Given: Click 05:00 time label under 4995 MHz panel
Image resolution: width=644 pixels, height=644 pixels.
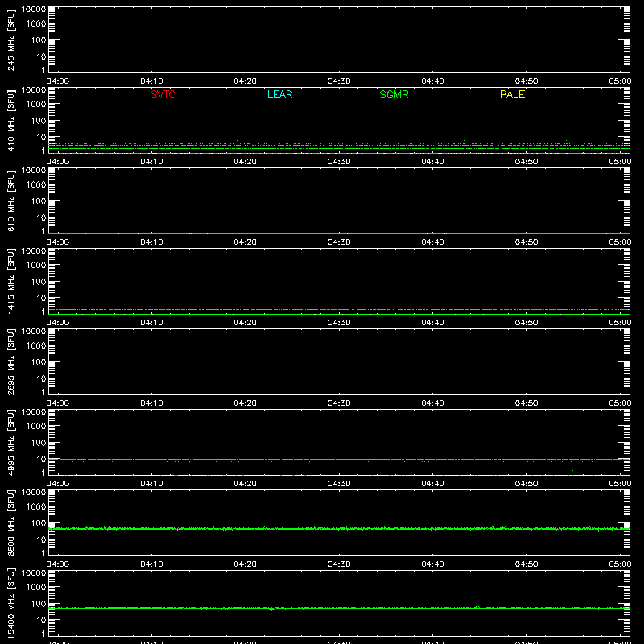Looking at the screenshot, I should pyautogui.click(x=620, y=484).
